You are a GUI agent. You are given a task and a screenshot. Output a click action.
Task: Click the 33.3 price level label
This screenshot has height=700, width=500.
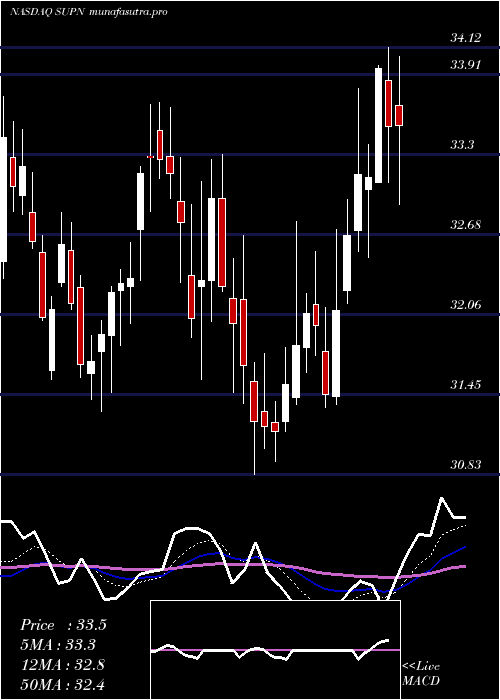click(462, 145)
